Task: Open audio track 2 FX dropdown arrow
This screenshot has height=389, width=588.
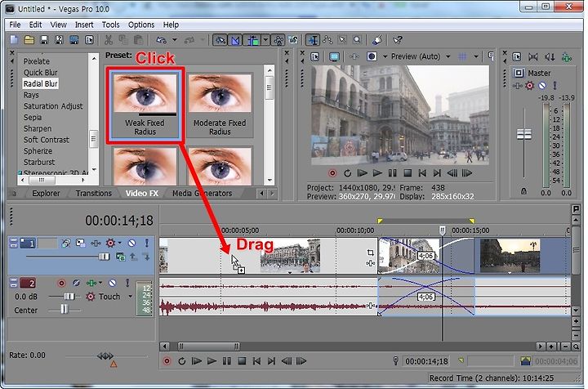Action: 100,284
